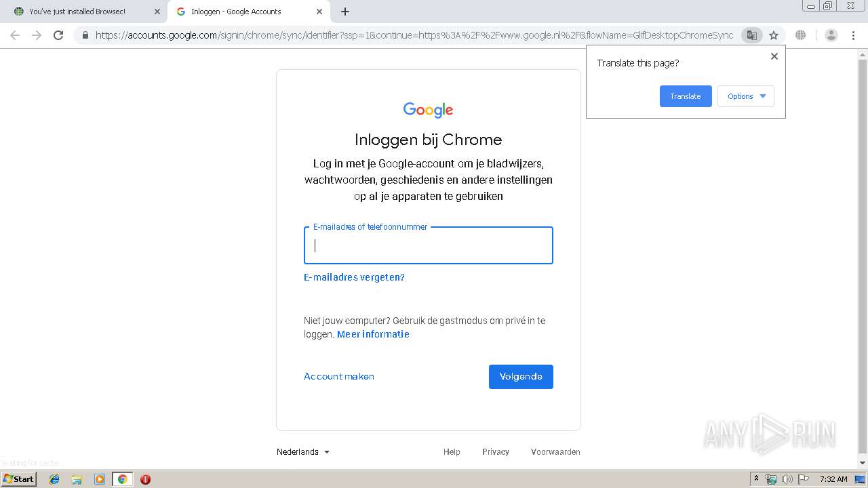Click the volume speaker tray icon
The image size is (868, 488).
tap(787, 479)
